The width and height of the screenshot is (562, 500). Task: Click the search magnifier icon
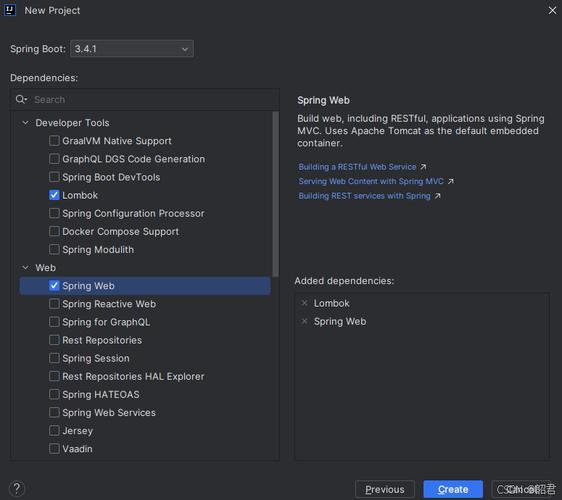tap(21, 99)
